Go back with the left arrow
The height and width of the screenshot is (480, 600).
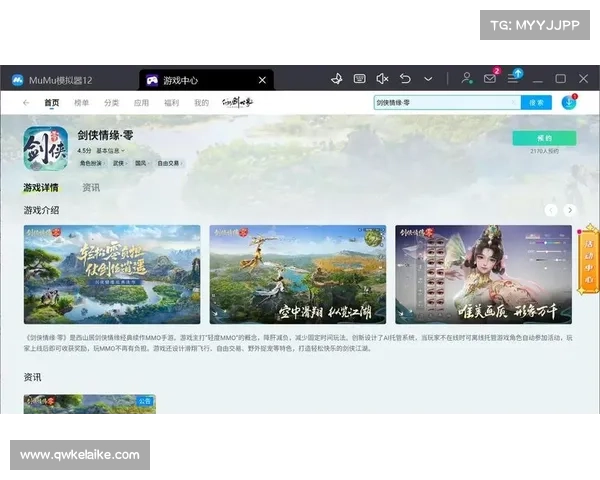click(26, 103)
